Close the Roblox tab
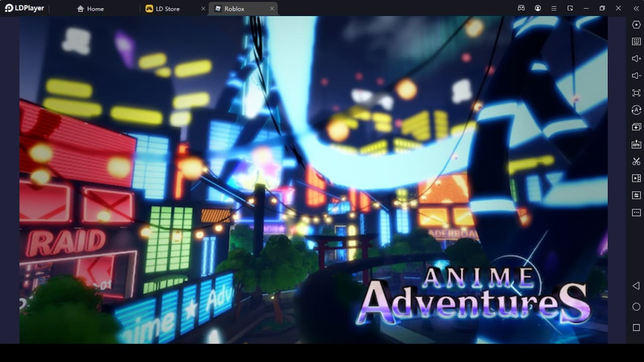Screen dimensions: 644x362 [272, 8]
